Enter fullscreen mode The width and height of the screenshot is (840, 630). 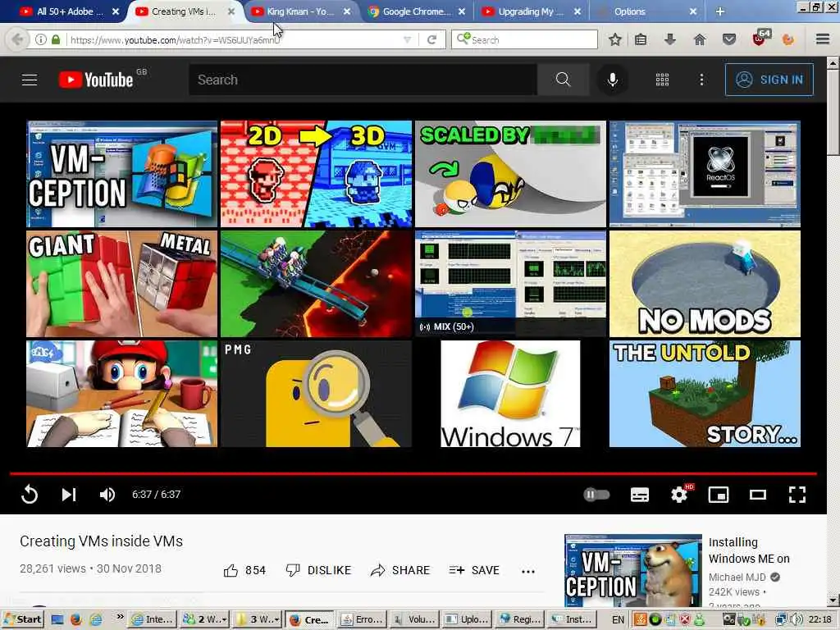797,495
